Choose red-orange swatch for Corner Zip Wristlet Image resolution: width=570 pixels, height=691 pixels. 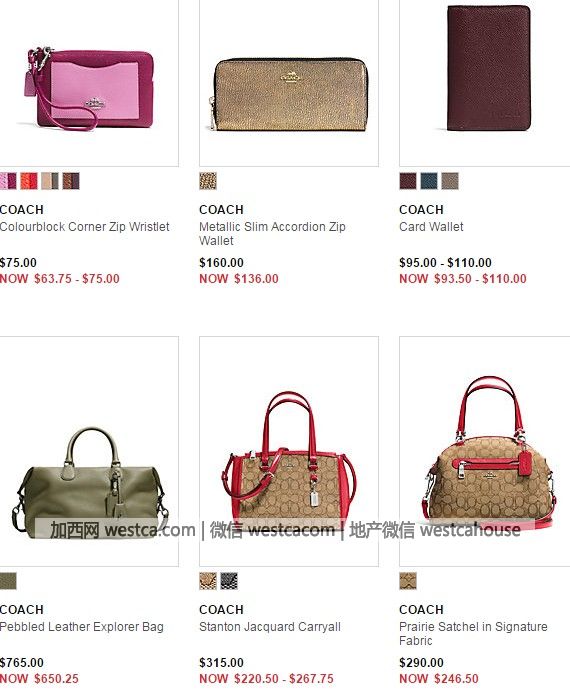29,181
